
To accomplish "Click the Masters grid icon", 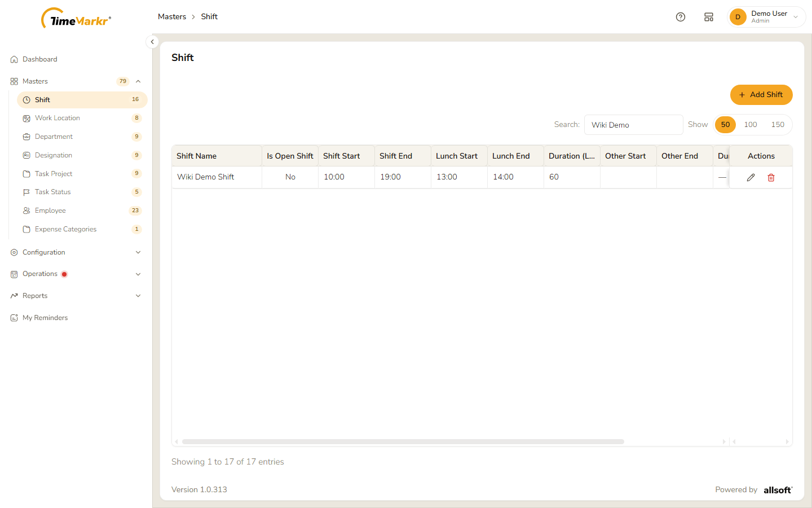I will 14,81.
